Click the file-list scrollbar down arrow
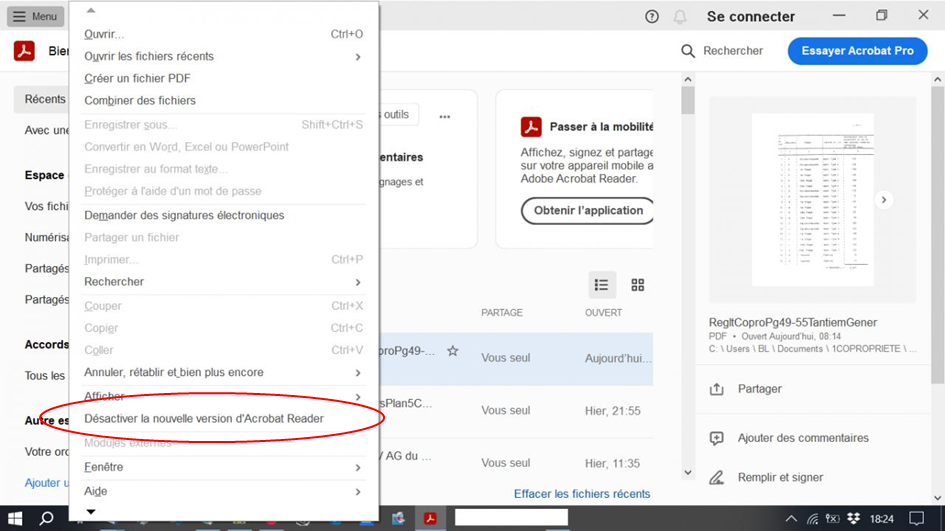Viewport: 945px width, 531px height. point(688,473)
